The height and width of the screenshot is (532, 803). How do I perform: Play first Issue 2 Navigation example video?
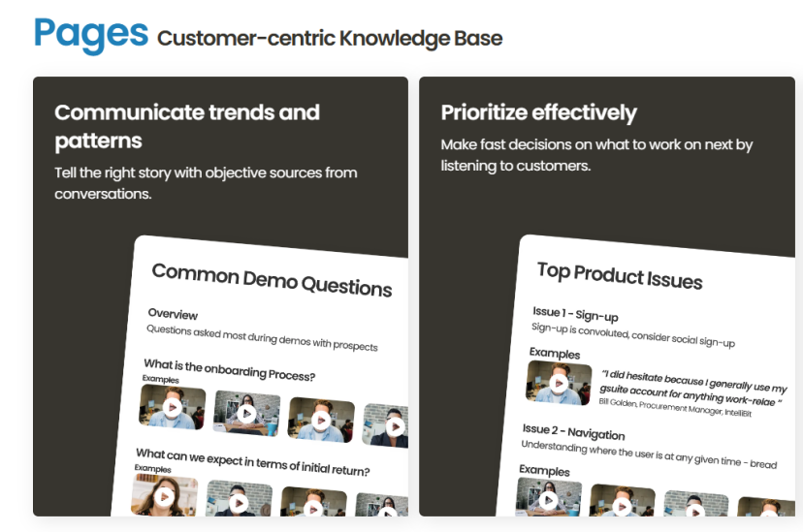click(549, 498)
